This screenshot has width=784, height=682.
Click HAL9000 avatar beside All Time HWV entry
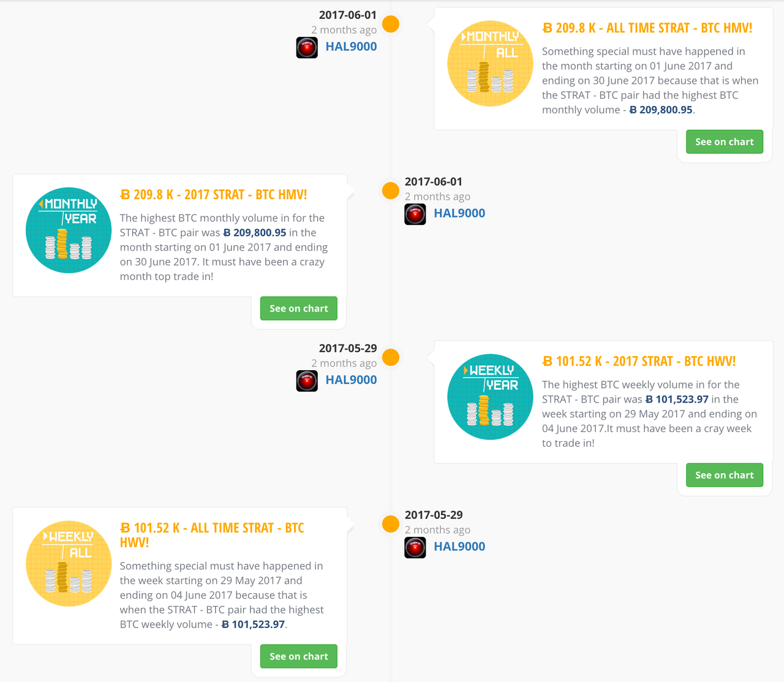415,547
